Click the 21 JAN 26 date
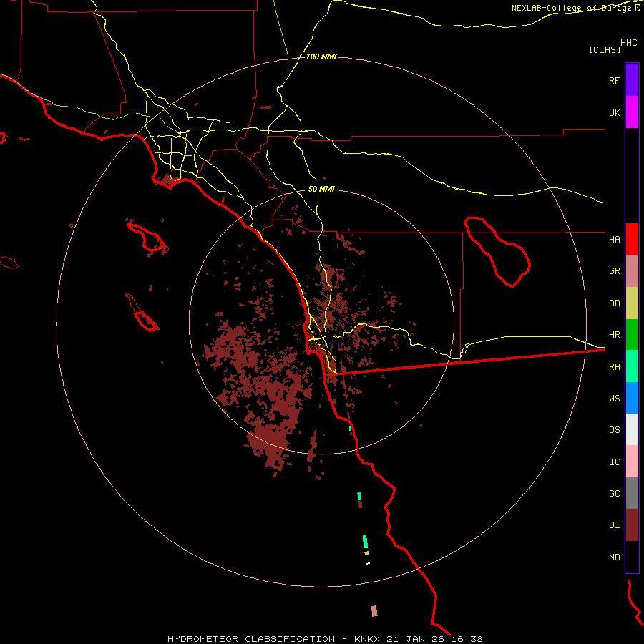Viewport: 644px width, 644px height. tap(416, 639)
